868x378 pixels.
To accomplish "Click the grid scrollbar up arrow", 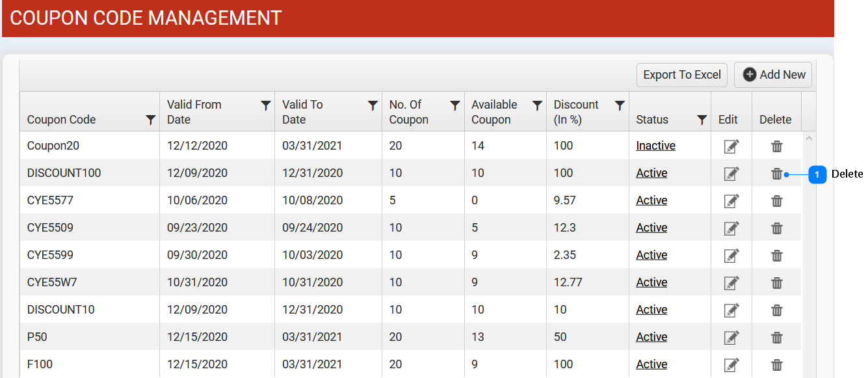I will click(x=809, y=138).
